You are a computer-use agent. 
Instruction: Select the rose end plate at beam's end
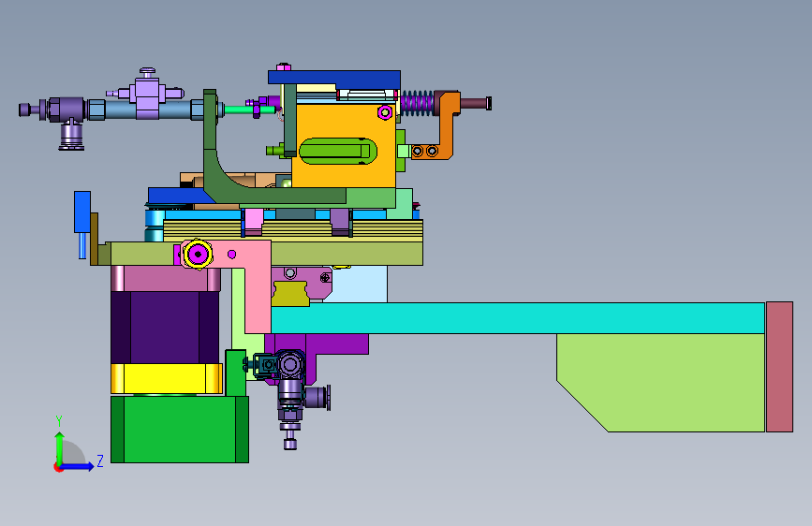[779, 367]
